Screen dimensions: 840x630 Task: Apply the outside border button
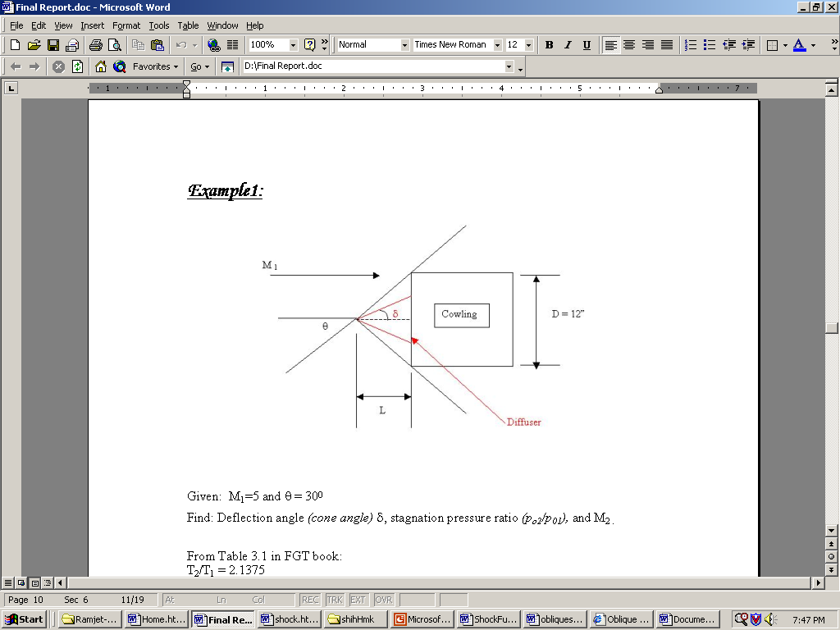[x=772, y=45]
